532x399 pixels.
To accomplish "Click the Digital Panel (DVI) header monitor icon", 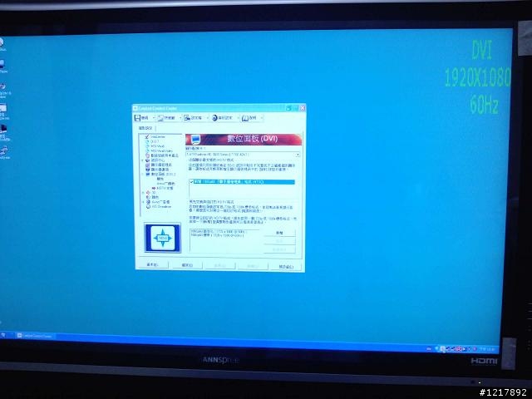I will 195,139.
